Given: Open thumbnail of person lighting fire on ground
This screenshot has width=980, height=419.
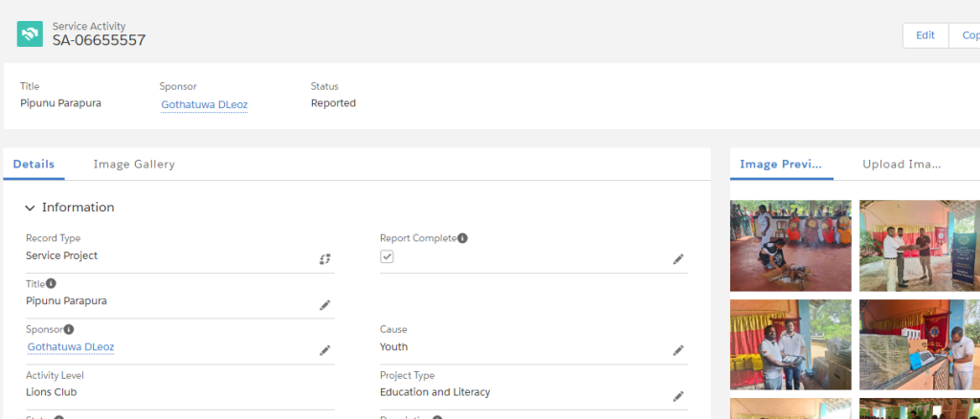Looking at the screenshot, I should (x=791, y=246).
